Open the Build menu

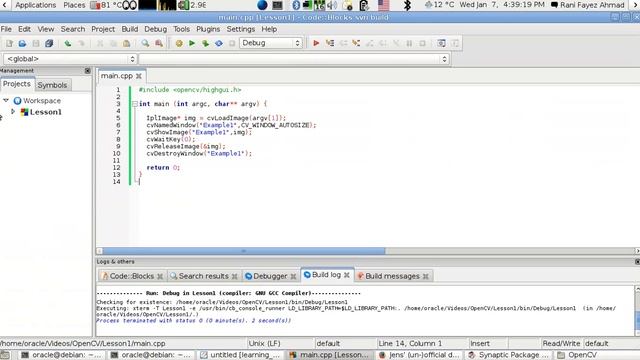[130, 29]
